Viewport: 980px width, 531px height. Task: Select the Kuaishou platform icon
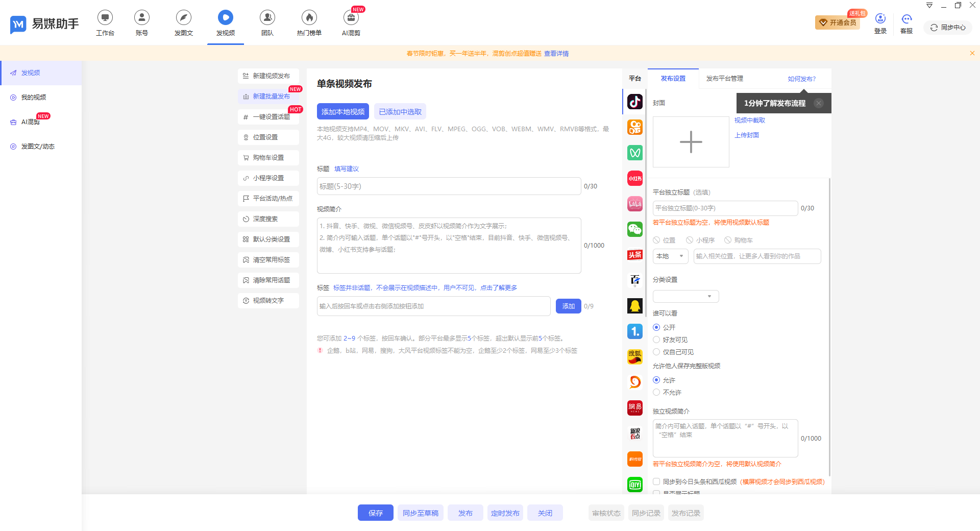pyautogui.click(x=634, y=127)
